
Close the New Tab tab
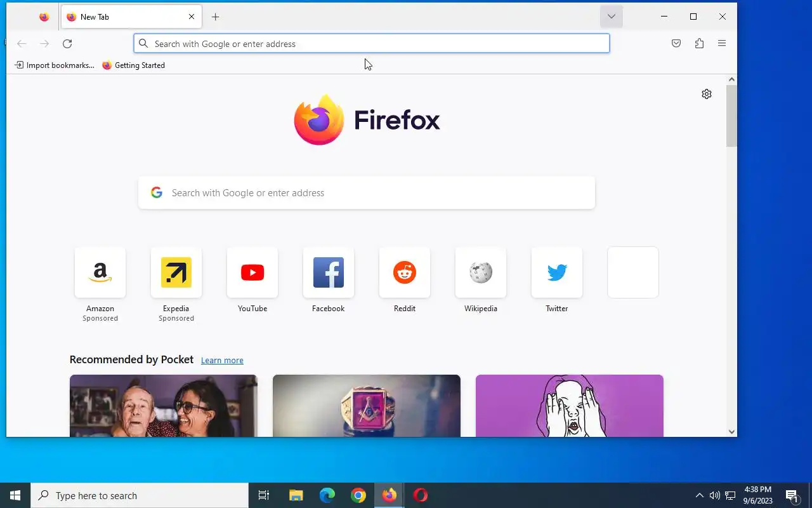pos(192,17)
